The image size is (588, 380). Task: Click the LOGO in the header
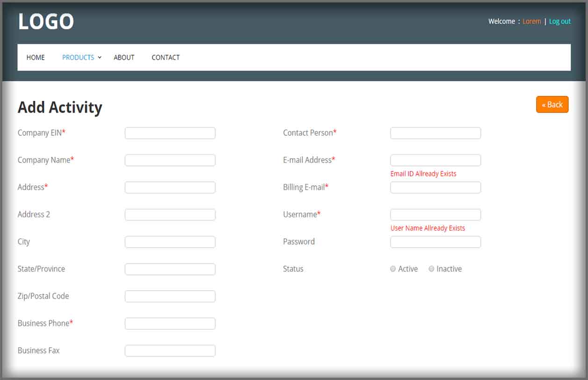46,21
